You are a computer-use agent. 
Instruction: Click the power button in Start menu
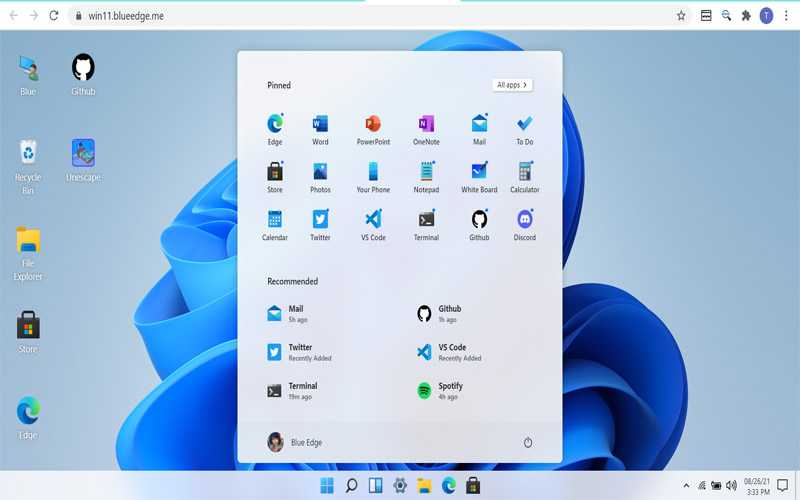[528, 442]
